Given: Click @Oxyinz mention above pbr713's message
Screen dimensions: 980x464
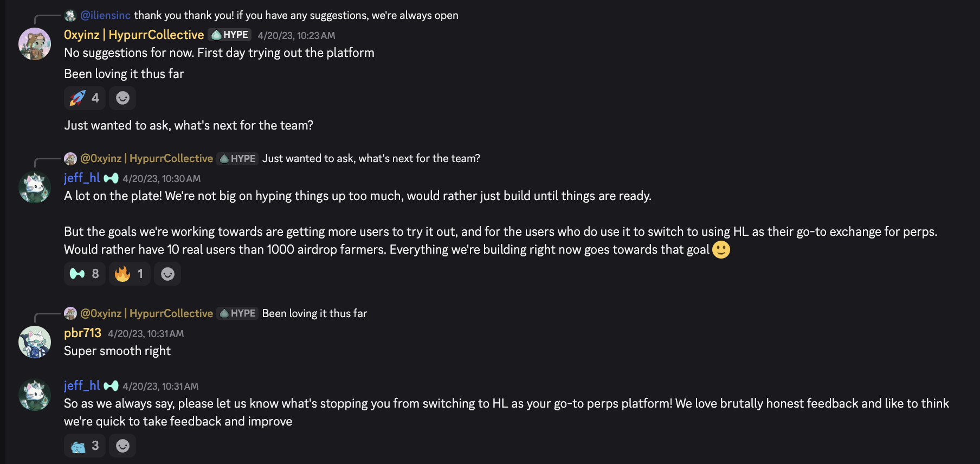Looking at the screenshot, I should tap(146, 313).
